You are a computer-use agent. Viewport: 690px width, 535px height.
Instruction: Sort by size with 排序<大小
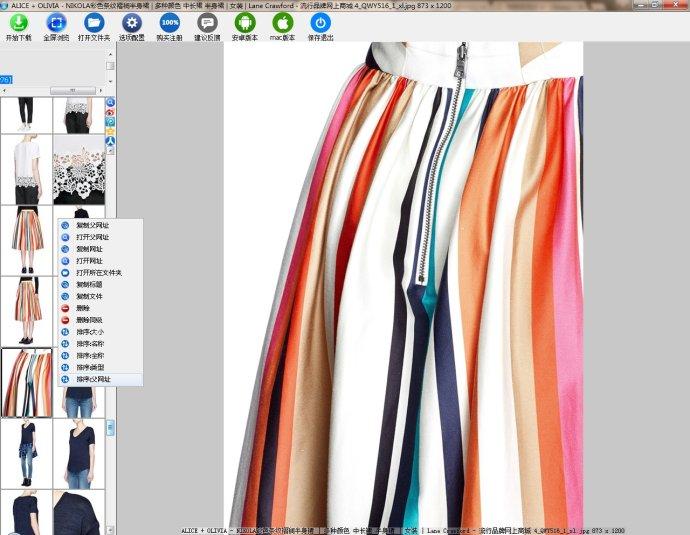(100, 332)
